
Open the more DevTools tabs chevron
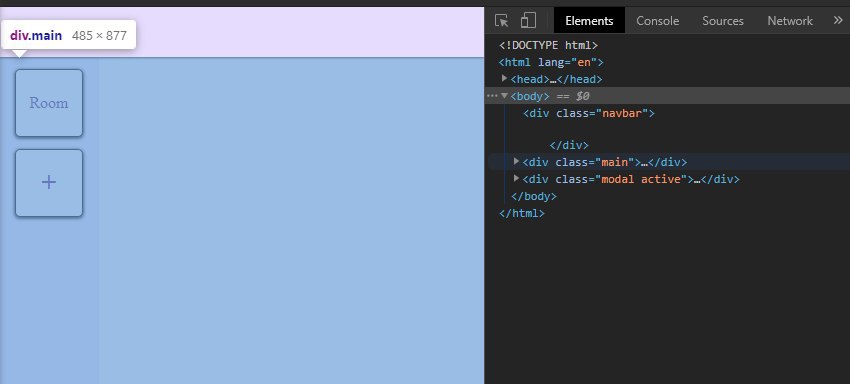click(838, 21)
